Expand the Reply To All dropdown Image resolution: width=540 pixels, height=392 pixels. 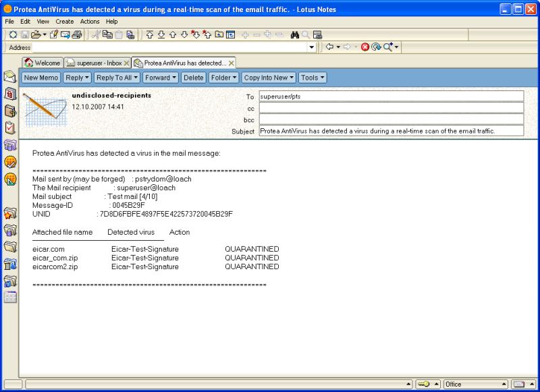tap(117, 78)
